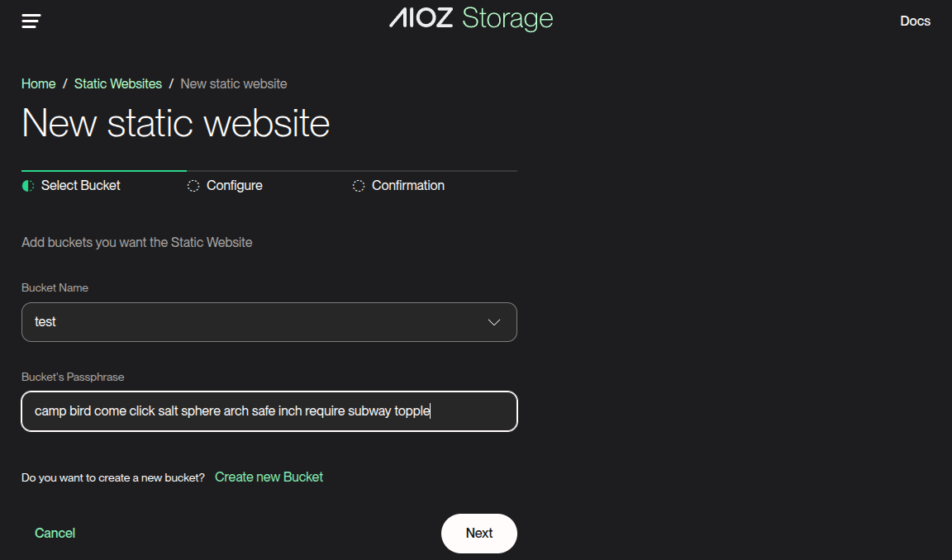Screen dimensions: 952x560
Task: Cancel the new static website setup
Action: click(x=55, y=534)
